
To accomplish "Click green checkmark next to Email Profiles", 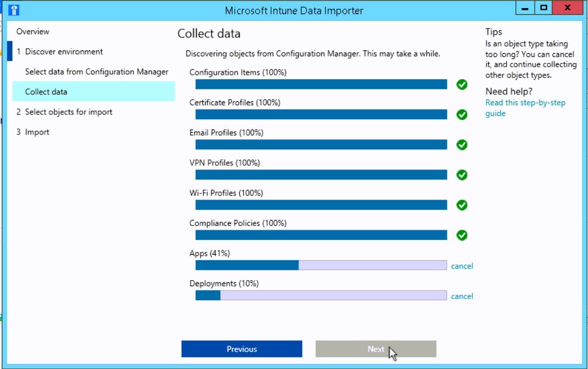I will (462, 145).
